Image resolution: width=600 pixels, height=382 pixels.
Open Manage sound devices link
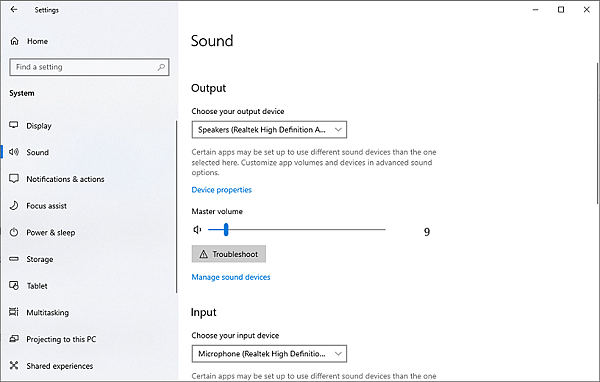(x=231, y=277)
